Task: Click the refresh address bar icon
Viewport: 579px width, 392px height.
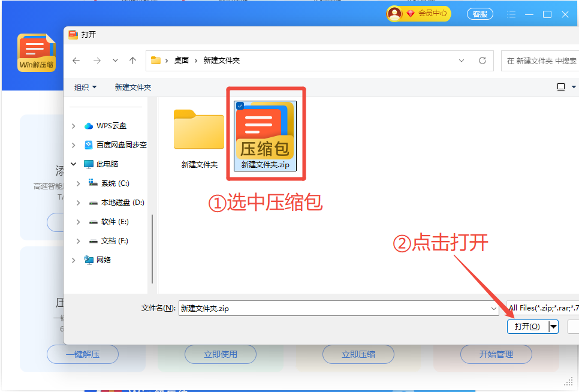Action: pos(482,61)
